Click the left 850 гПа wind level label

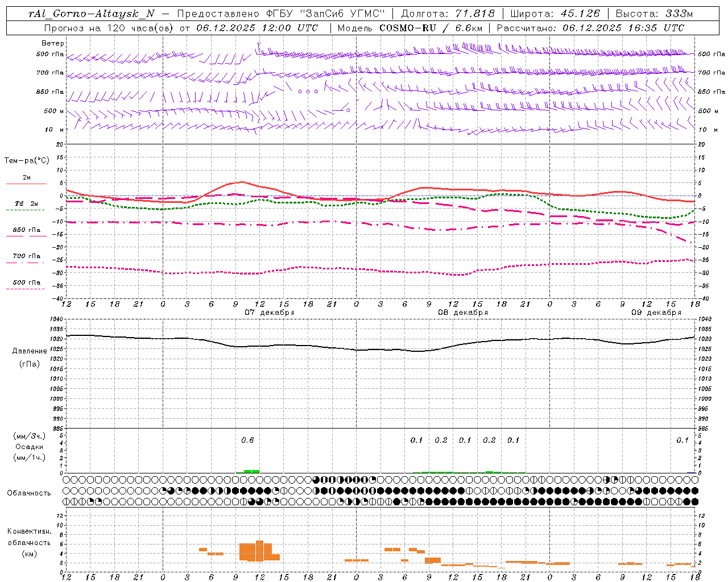[50, 92]
